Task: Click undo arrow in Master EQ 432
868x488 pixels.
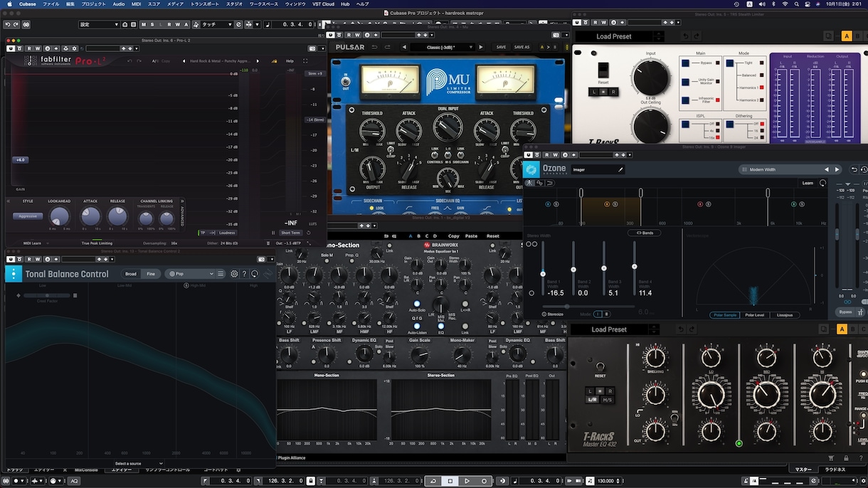Action: tap(681, 329)
